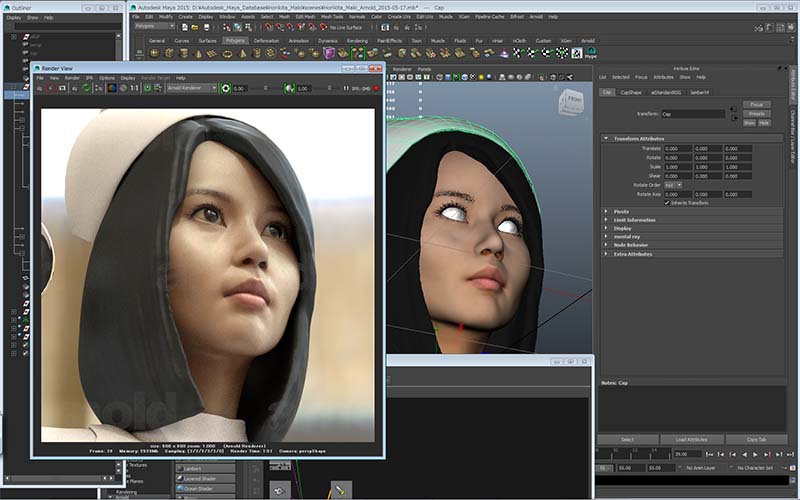Click the exposure slider in Render View
This screenshot has width=800, height=500.
265,88
